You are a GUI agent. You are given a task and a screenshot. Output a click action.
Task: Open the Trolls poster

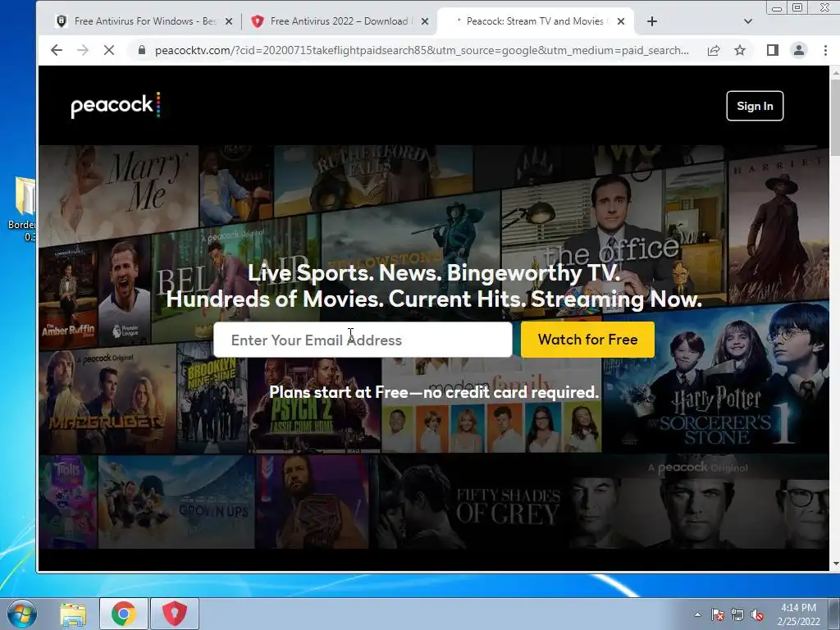(x=68, y=503)
